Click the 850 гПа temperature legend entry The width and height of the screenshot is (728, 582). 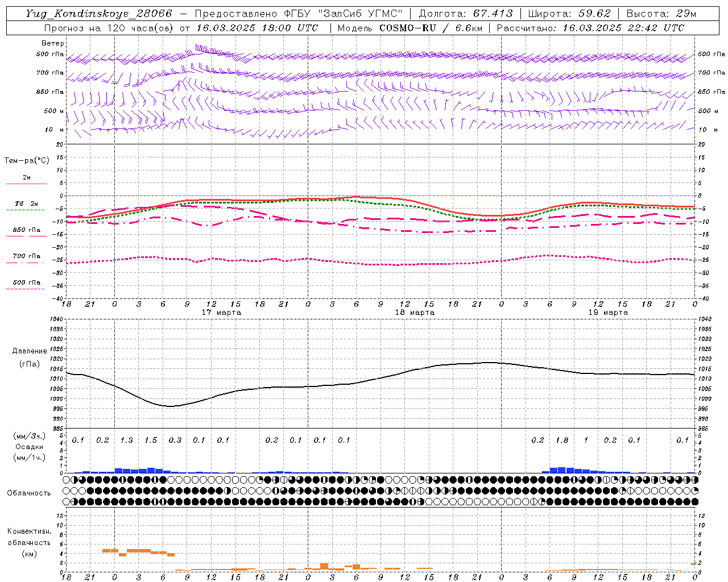pyautogui.click(x=27, y=230)
